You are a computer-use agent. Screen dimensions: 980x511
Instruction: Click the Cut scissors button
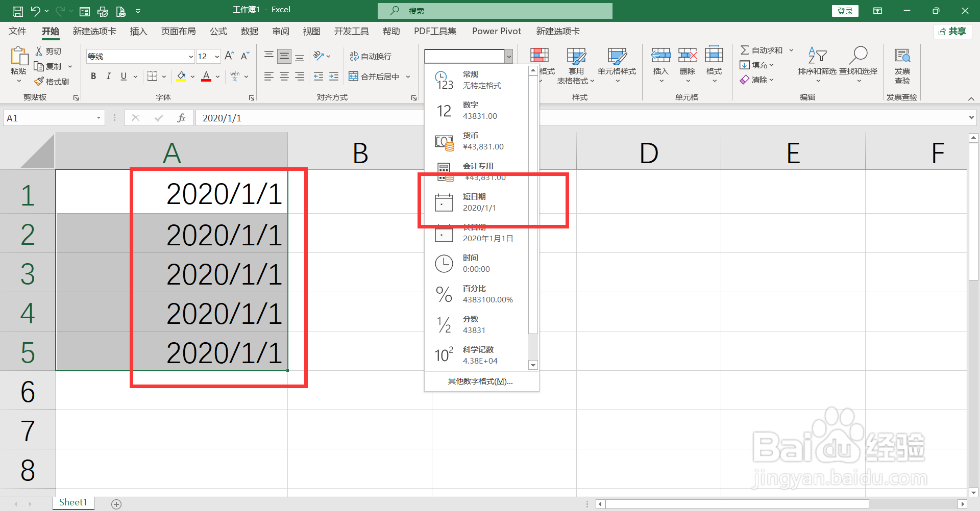[48, 51]
